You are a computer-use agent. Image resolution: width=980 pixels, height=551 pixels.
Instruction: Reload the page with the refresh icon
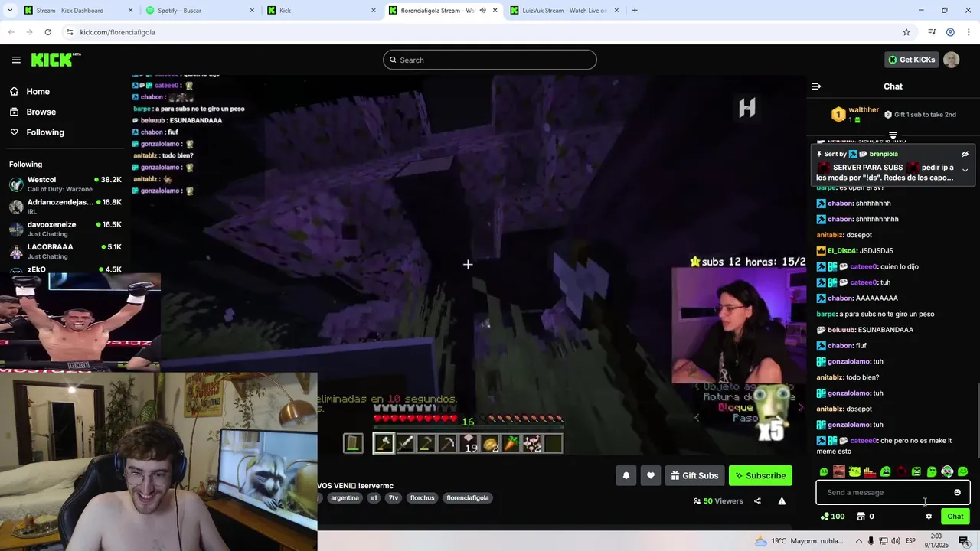[47, 32]
